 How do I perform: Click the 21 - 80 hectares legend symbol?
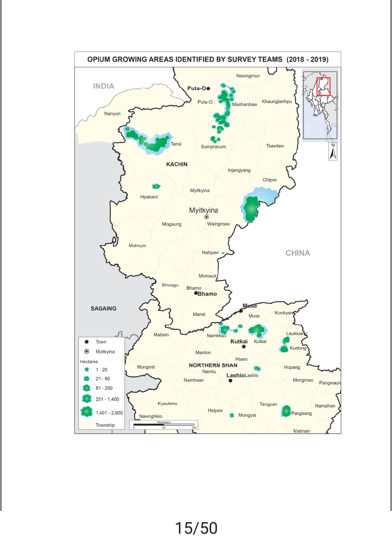click(87, 379)
